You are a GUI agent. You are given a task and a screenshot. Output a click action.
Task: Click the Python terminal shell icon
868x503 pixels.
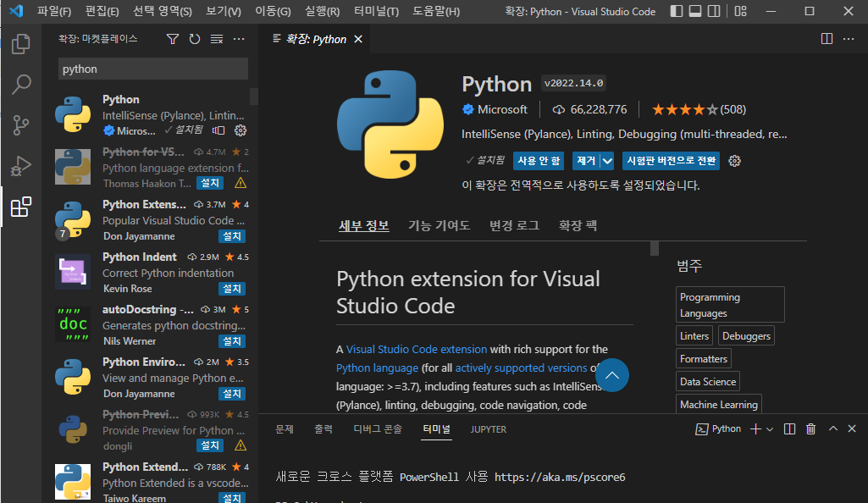click(x=701, y=429)
